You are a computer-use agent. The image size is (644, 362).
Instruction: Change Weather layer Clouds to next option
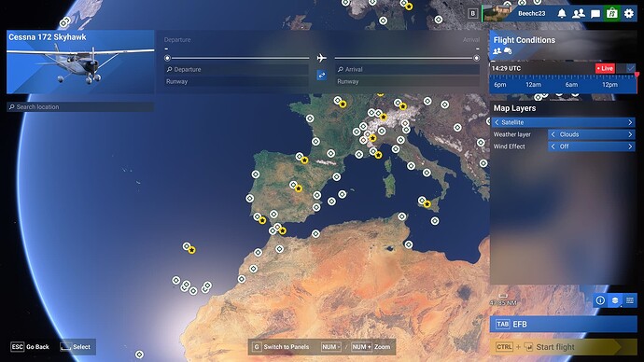[630, 134]
